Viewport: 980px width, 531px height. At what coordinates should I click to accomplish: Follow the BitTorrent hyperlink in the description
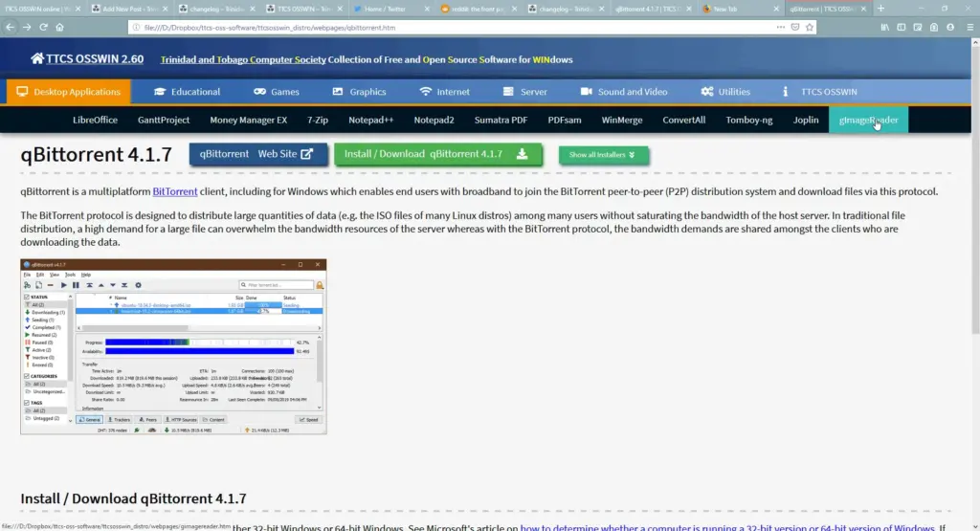tap(175, 191)
